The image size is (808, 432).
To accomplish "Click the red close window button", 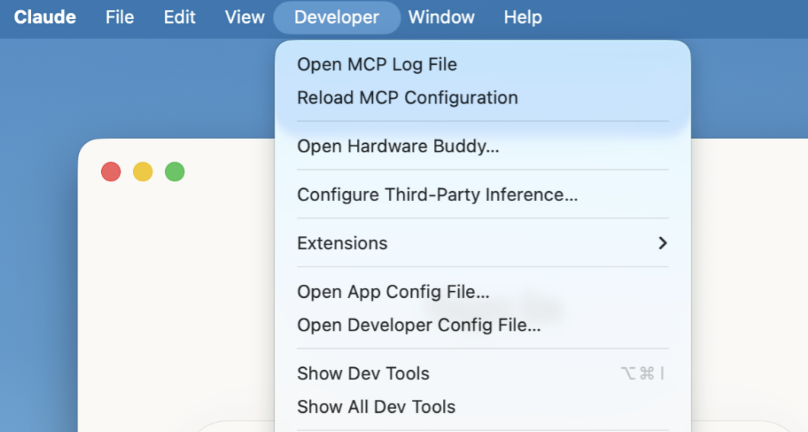I will [x=111, y=172].
